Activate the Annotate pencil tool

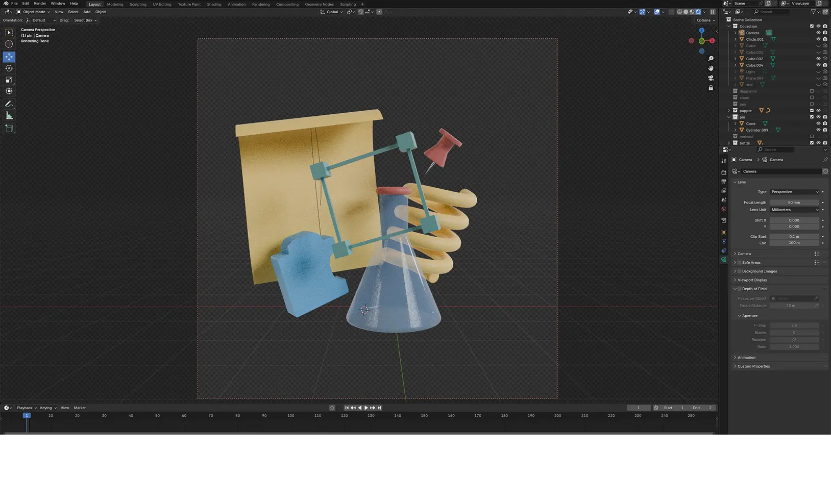tap(9, 104)
